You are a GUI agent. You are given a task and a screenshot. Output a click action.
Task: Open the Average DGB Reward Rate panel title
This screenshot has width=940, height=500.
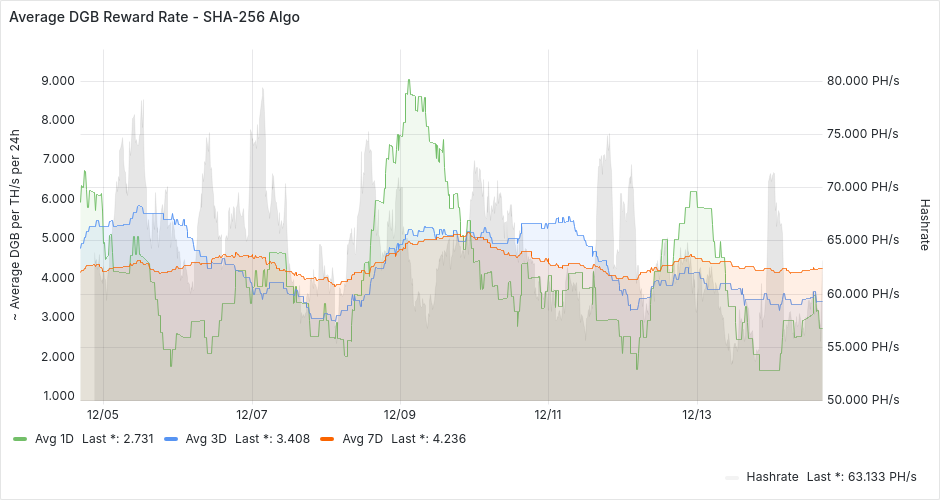click(x=153, y=17)
